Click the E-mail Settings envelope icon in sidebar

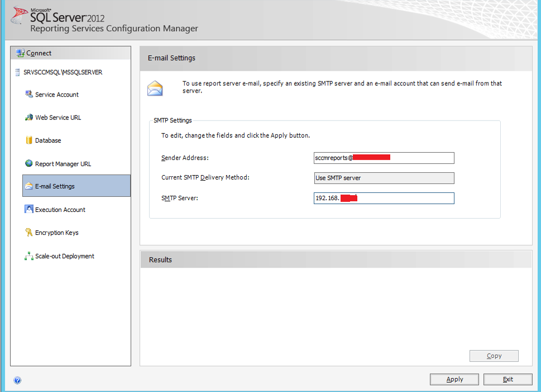click(x=29, y=186)
